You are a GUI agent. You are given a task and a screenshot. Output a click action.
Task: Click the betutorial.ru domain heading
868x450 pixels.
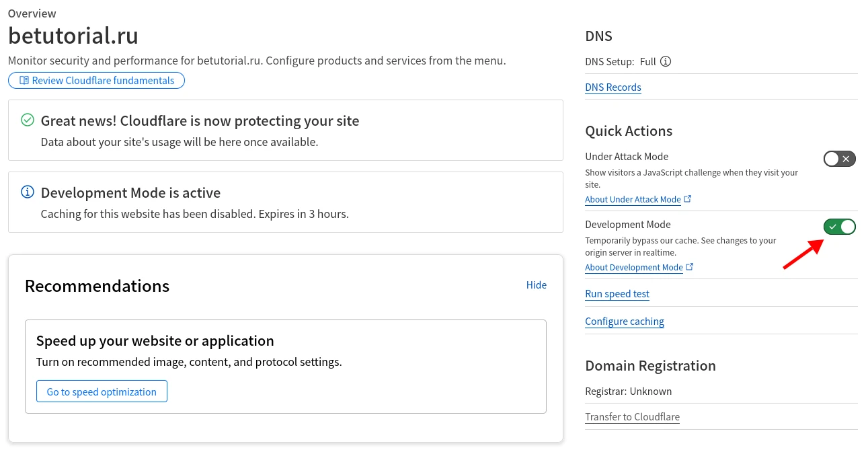[x=73, y=36]
